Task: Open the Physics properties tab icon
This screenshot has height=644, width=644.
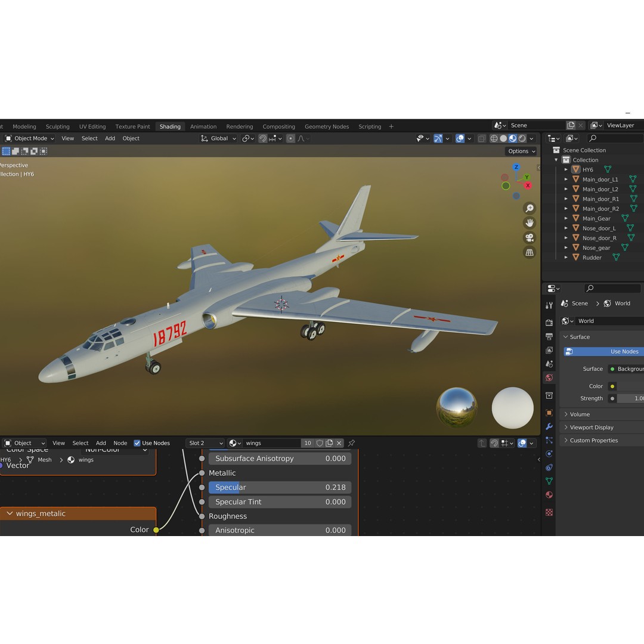Action: coord(549,454)
